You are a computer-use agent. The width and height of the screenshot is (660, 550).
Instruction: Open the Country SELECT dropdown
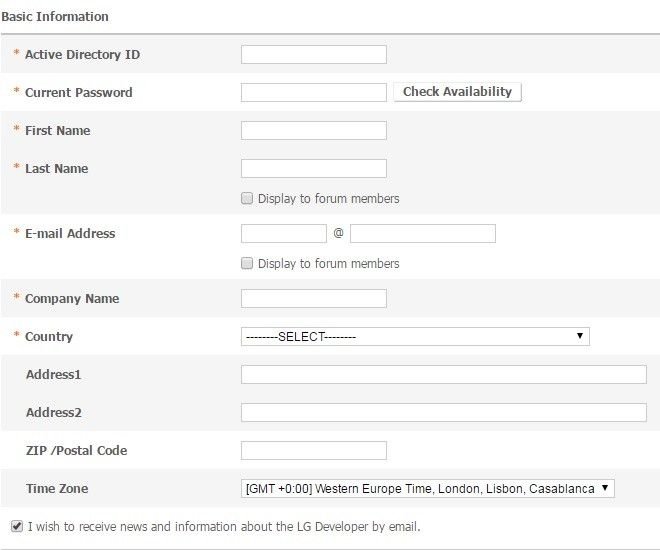(x=414, y=337)
